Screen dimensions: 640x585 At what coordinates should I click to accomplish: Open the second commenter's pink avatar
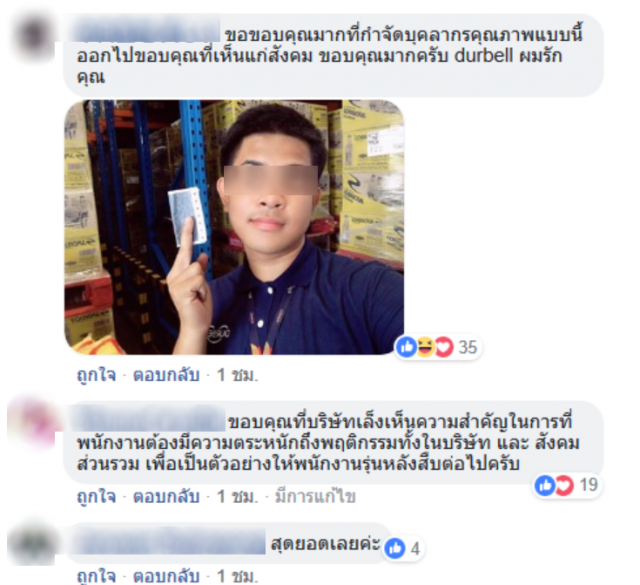click(x=33, y=423)
